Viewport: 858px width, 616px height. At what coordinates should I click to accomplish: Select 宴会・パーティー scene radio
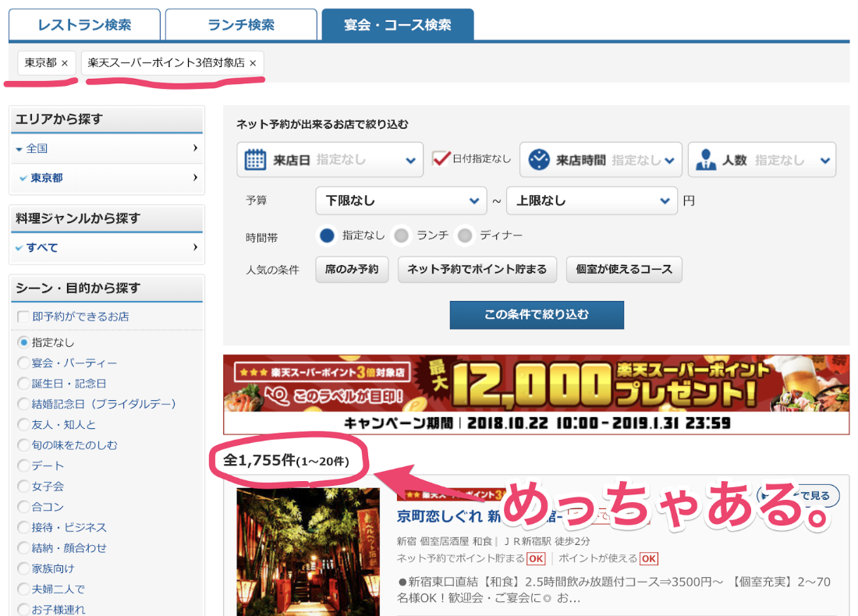pos(23,363)
